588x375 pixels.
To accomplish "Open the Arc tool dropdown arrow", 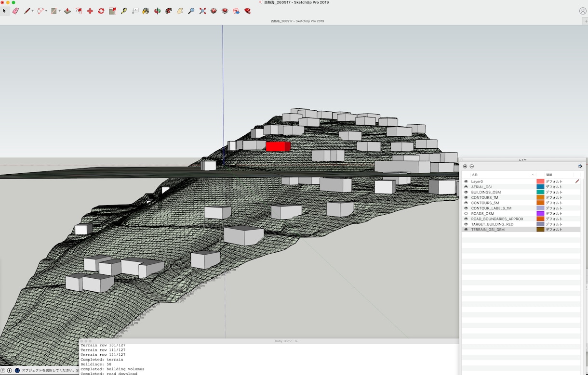I will (46, 11).
